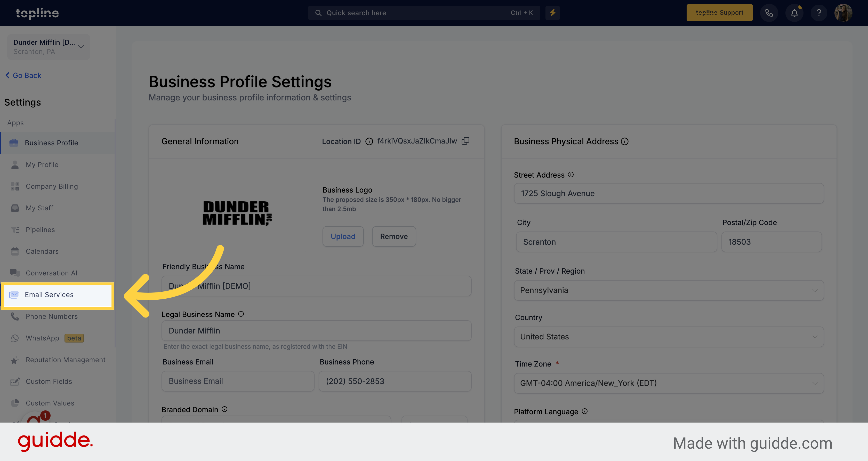Click the Go Back link

tap(23, 75)
